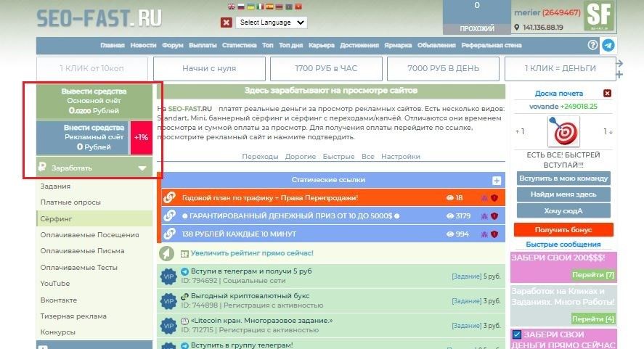The width and height of the screenshot is (644, 349).
Task: Switch to Быстрые filter tab
Action: click(338, 157)
